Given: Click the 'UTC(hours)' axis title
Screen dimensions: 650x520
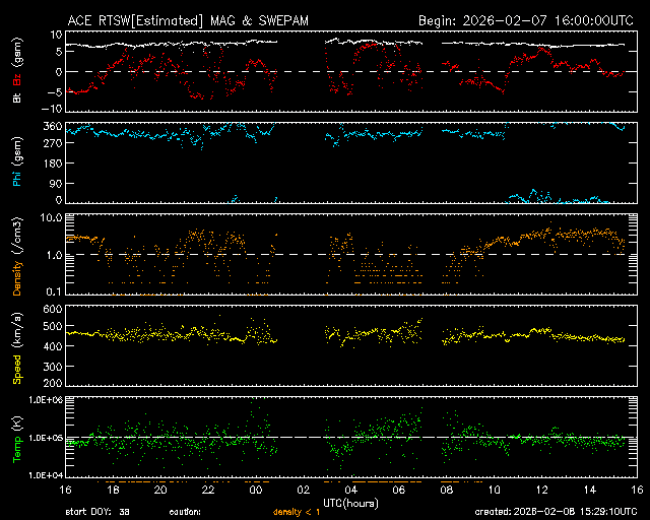Looking at the screenshot, I should coord(351,504).
